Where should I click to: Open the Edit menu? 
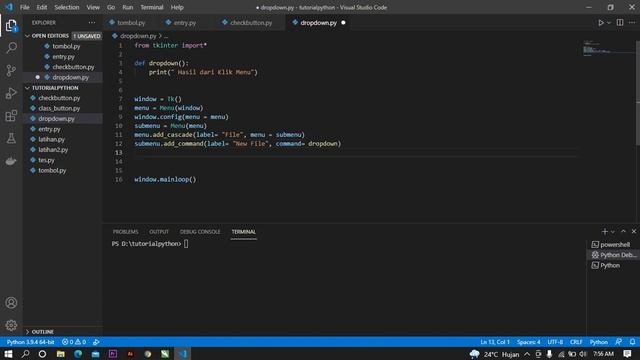42,7
